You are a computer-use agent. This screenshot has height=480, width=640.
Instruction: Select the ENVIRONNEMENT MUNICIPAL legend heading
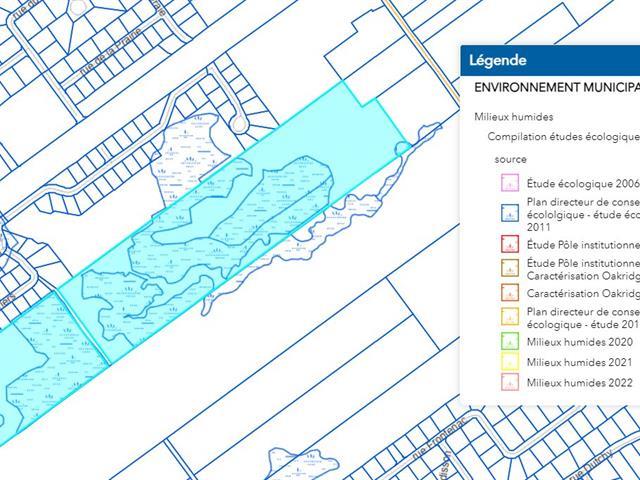click(x=556, y=87)
